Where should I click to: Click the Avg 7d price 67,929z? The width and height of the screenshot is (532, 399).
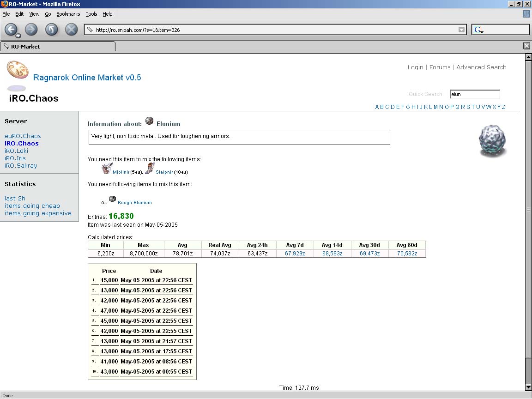tap(295, 254)
